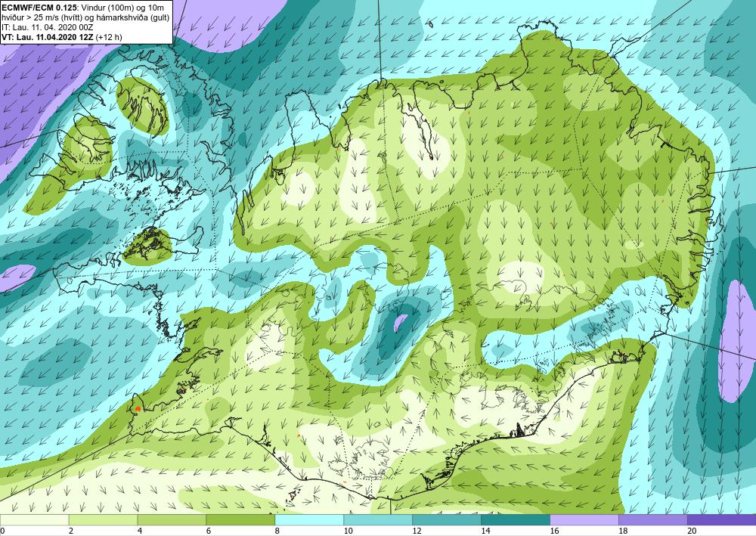Click the '8' tick label on the scale
Image resolution: width=756 pixels, height=536 pixels.
[x=277, y=531]
